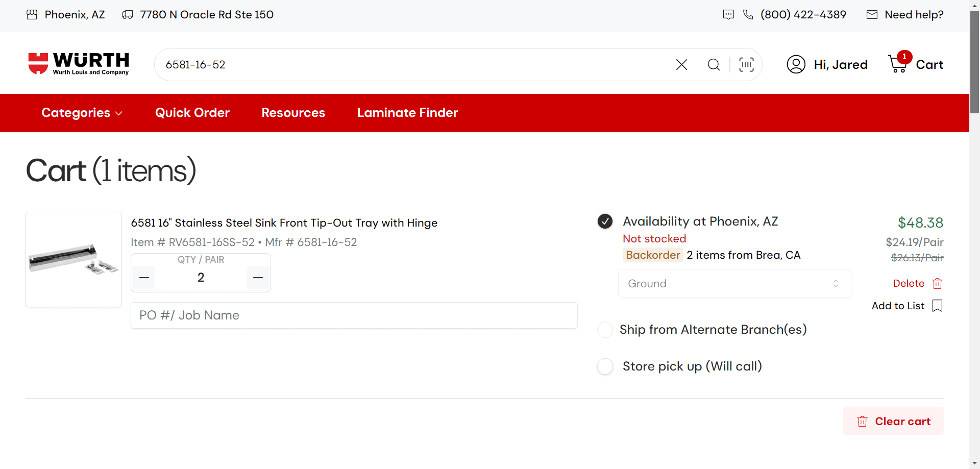The width and height of the screenshot is (980, 469).
Task: Click Add to List link
Action: point(898,306)
